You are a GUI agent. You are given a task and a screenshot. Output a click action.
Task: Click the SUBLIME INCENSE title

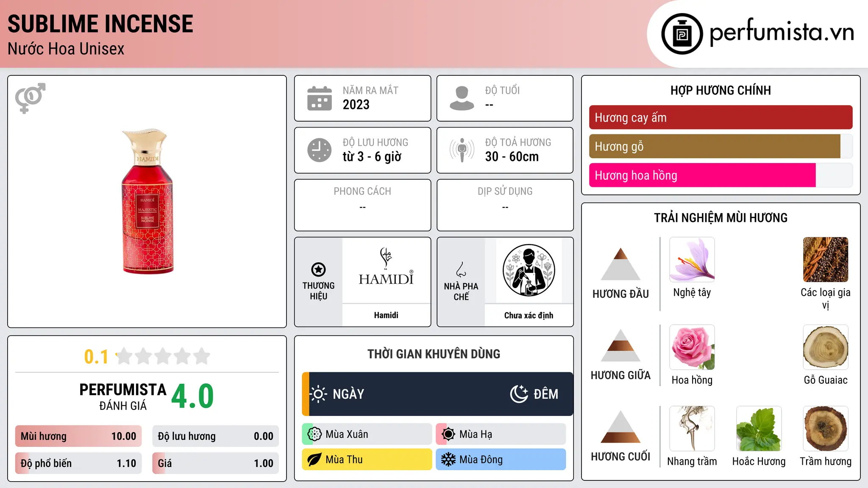(100, 24)
